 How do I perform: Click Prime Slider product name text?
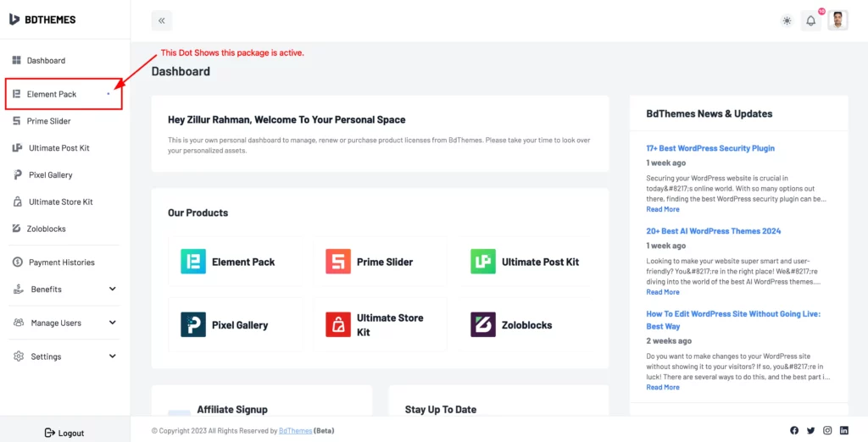click(385, 262)
